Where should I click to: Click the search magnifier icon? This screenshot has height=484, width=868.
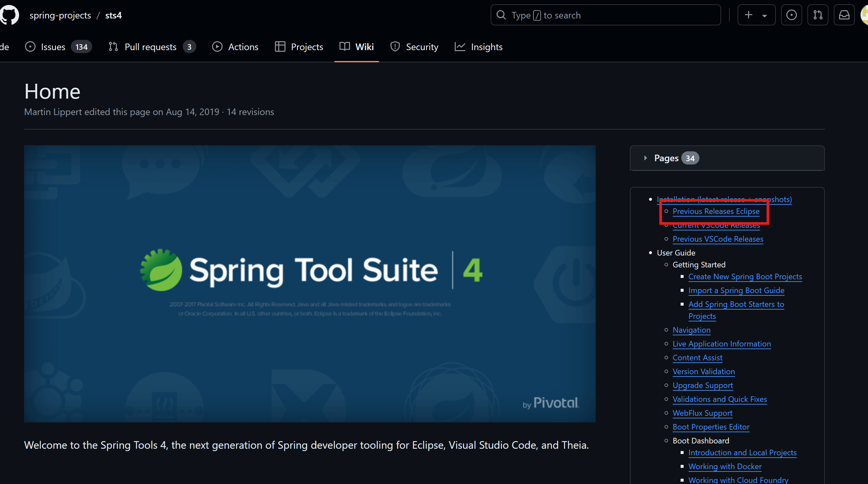tap(501, 15)
